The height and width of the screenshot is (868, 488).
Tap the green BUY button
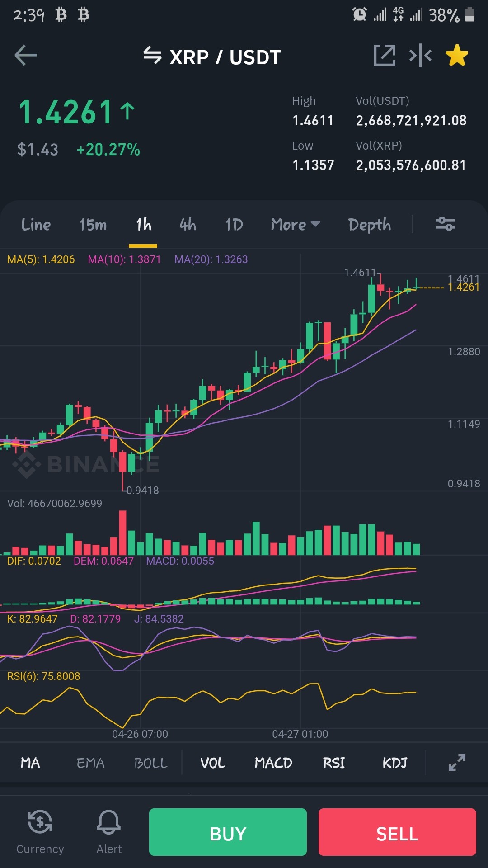pos(228,832)
